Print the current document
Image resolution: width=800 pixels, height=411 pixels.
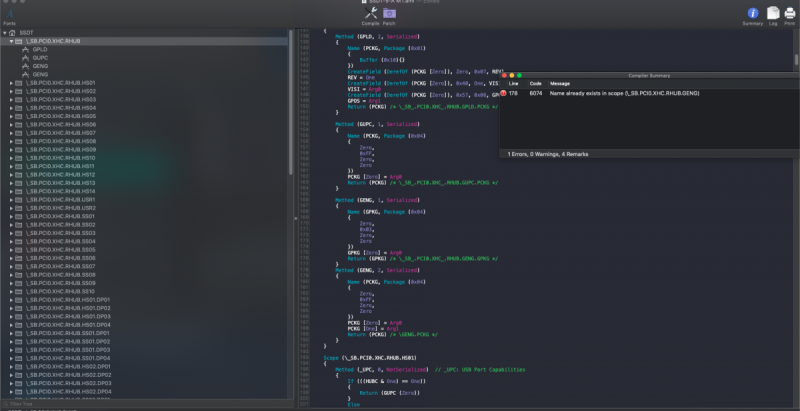pos(789,14)
